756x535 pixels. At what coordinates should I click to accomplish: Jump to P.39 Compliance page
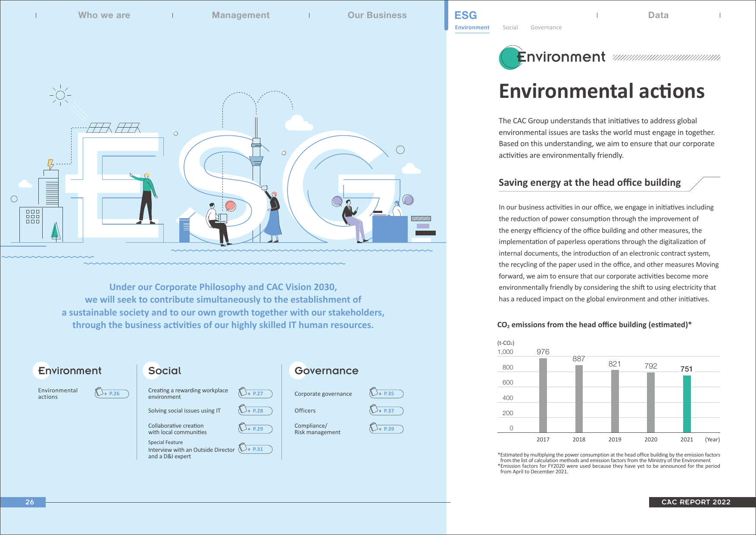click(x=386, y=429)
